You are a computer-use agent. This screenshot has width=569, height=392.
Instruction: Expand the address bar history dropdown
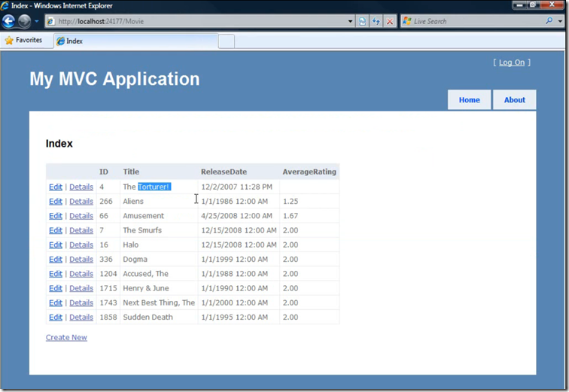tap(350, 21)
